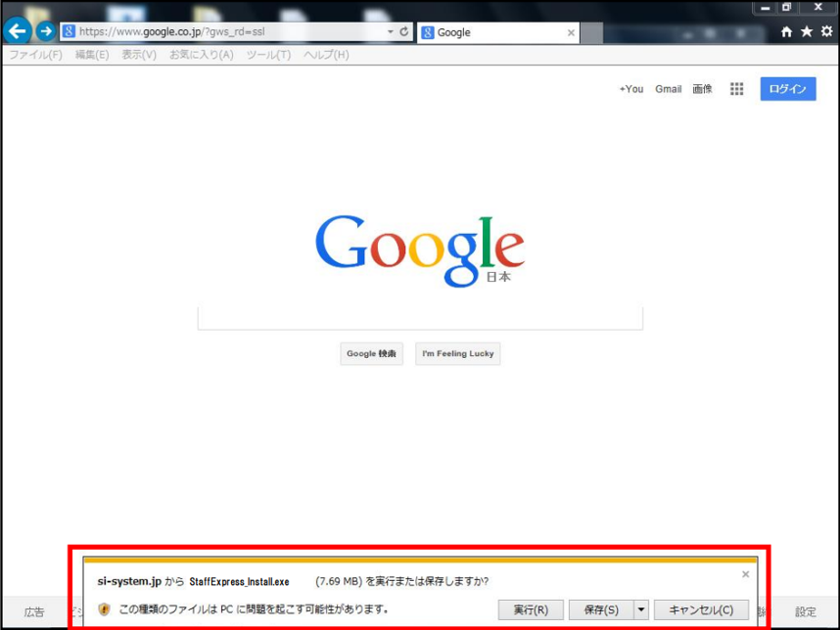Close the download notification bar
Viewport: 840px width, 630px height.
point(746,574)
